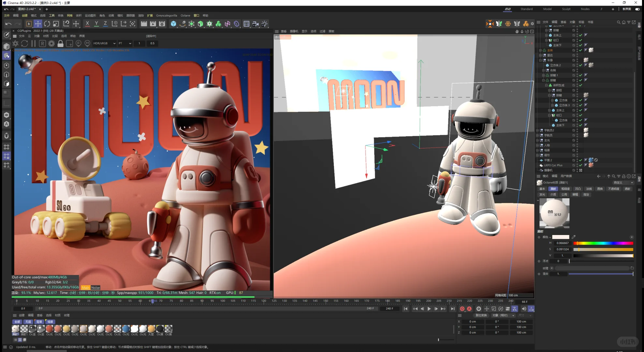Screen dimensions: 644x352
Task: Open the 自定义 dropdown in Attribute Manager
Action: click(x=622, y=183)
